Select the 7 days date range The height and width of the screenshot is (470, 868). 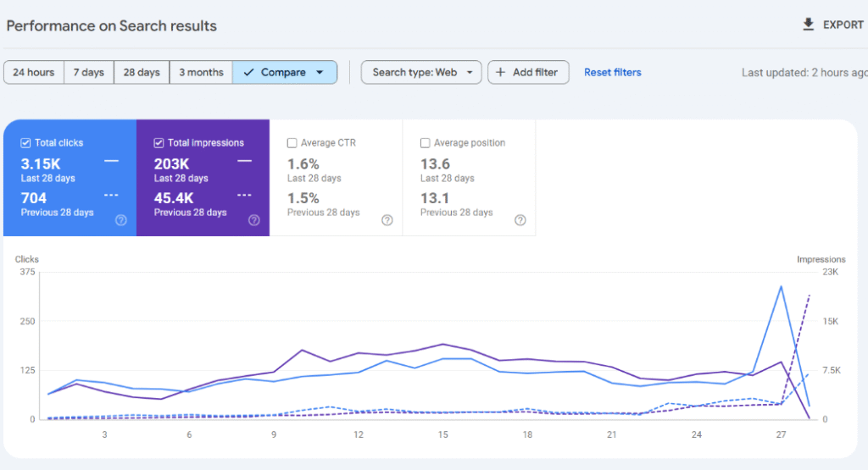88,73
